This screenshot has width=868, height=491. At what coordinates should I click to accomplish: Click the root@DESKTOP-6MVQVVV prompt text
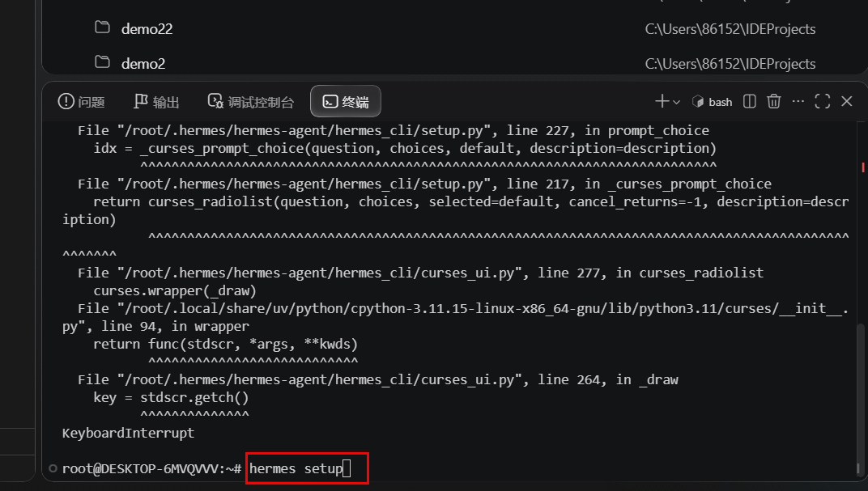click(x=151, y=469)
